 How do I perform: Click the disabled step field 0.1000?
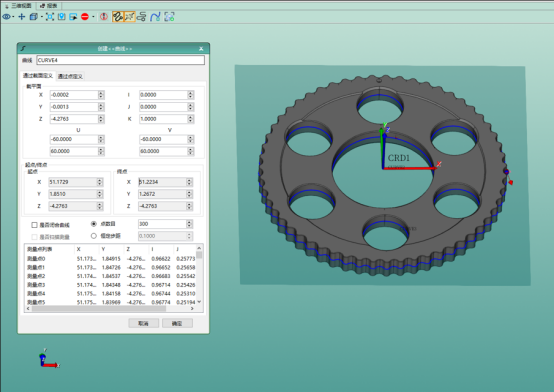click(x=162, y=236)
